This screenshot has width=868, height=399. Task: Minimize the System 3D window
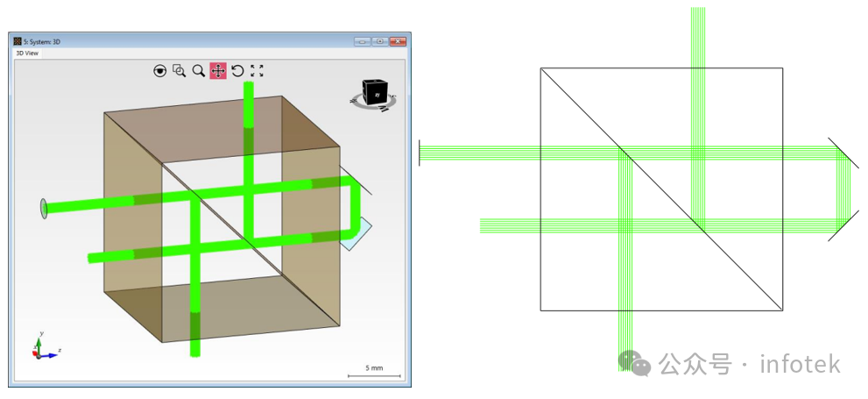pos(363,41)
